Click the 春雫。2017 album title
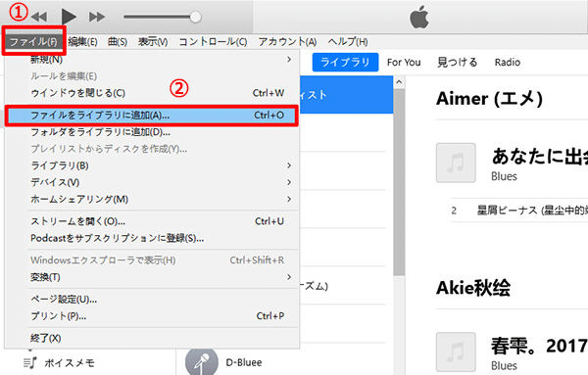This screenshot has width=588, height=375. coord(540,346)
